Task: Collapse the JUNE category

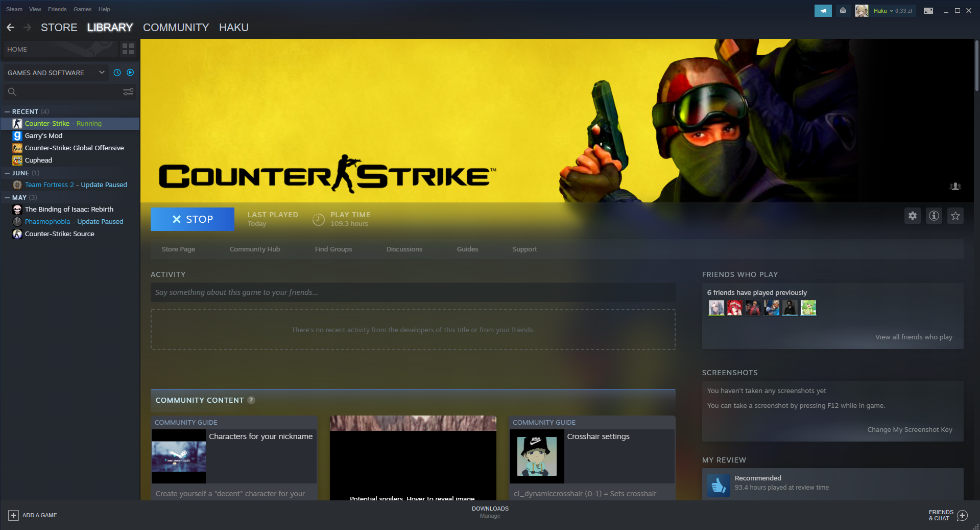Action: [7, 173]
